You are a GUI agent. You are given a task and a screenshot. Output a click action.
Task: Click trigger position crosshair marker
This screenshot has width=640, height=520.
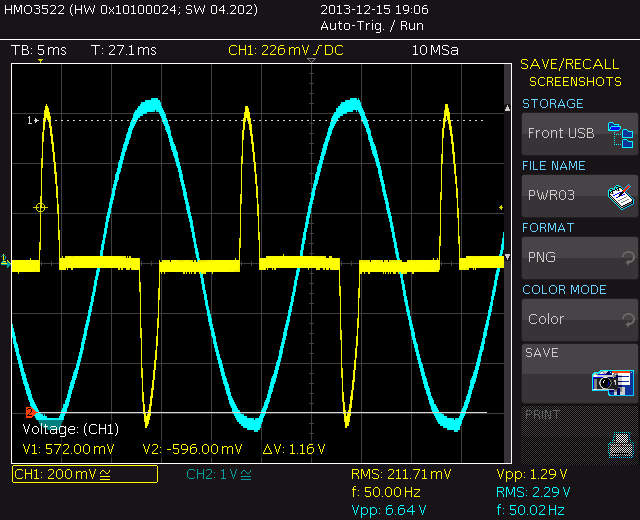pyautogui.click(x=40, y=207)
